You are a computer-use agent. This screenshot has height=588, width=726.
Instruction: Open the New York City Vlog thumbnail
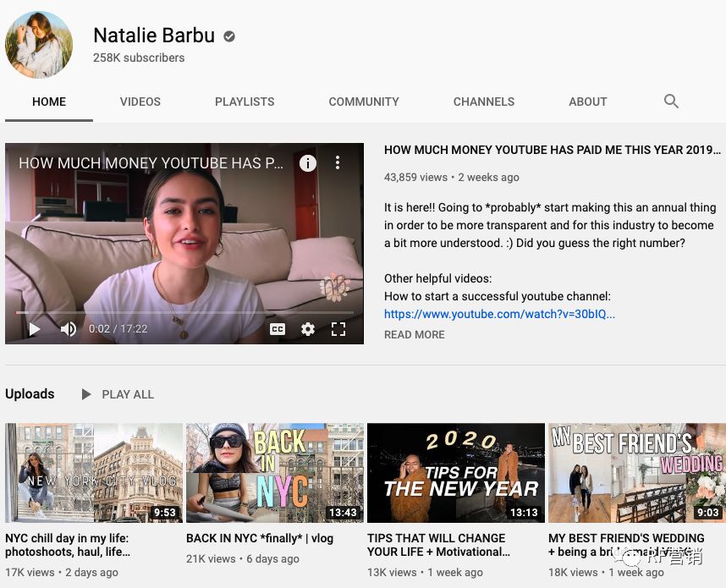[94, 473]
